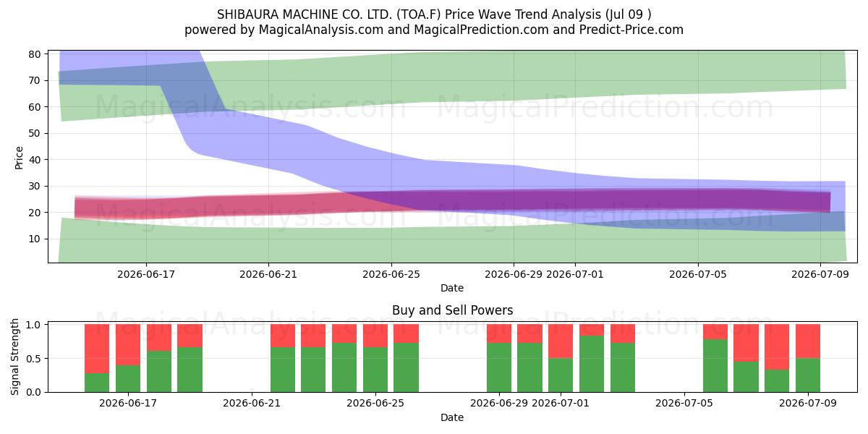Select red sell segment of the 2026-06-17 bar
The height and width of the screenshot is (434, 868).
(128, 345)
